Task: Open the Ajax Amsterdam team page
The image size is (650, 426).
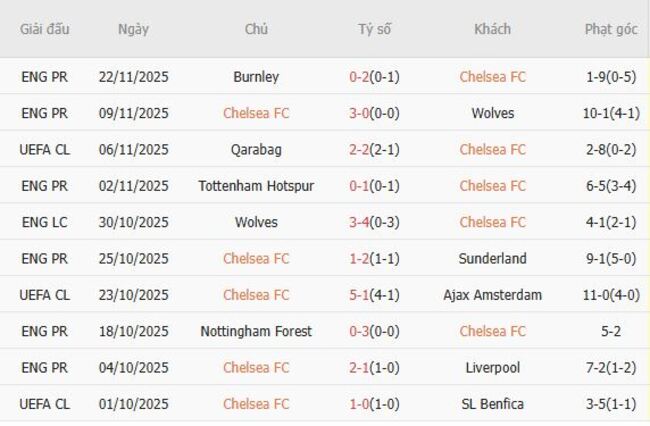Action: tap(492, 295)
